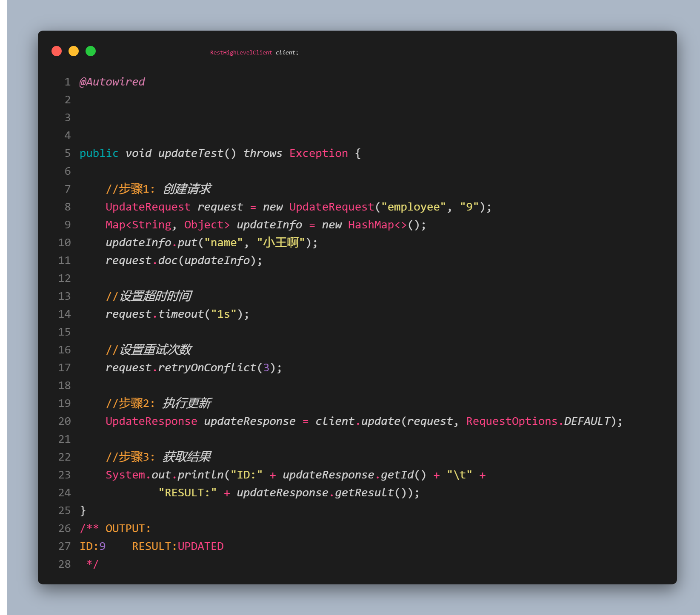This screenshot has height=615, width=700.
Task: Click the "ID:" string on line 23
Action: coord(246,475)
